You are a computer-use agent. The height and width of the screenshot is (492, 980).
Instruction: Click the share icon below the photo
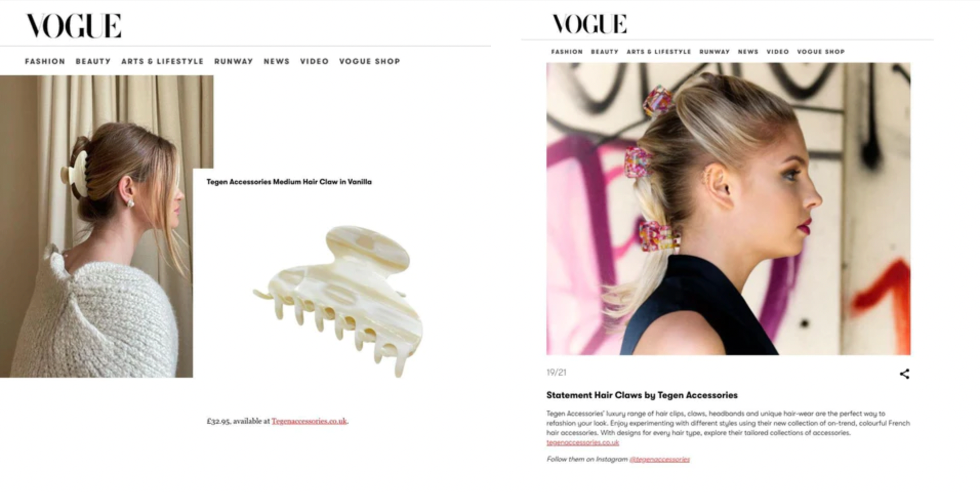click(x=905, y=374)
